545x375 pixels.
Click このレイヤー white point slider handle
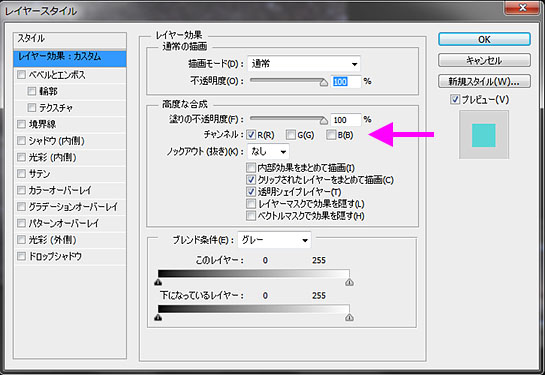coord(349,282)
